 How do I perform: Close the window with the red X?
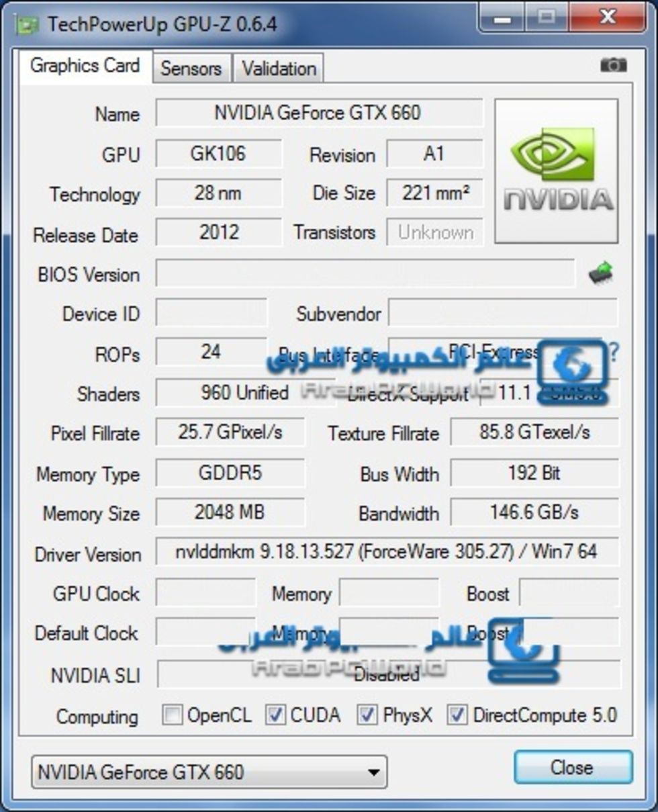point(607,18)
